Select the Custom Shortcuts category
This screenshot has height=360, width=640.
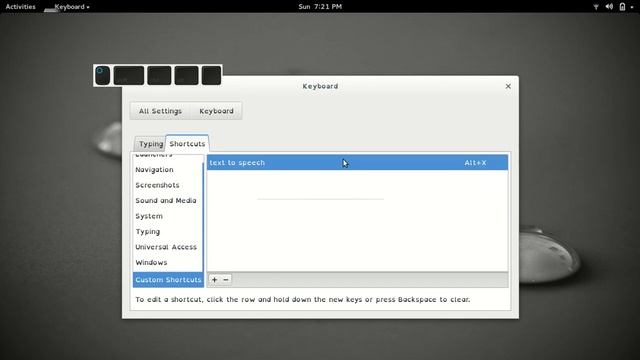[x=168, y=280]
